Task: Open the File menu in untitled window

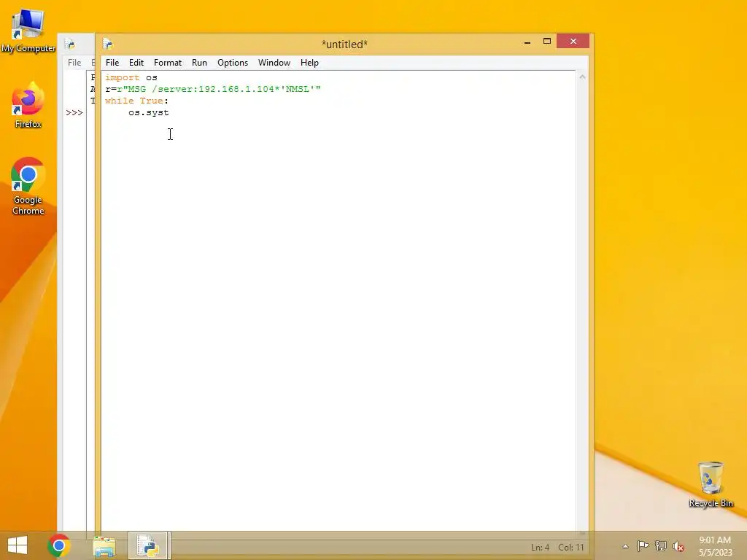Action: pyautogui.click(x=112, y=63)
